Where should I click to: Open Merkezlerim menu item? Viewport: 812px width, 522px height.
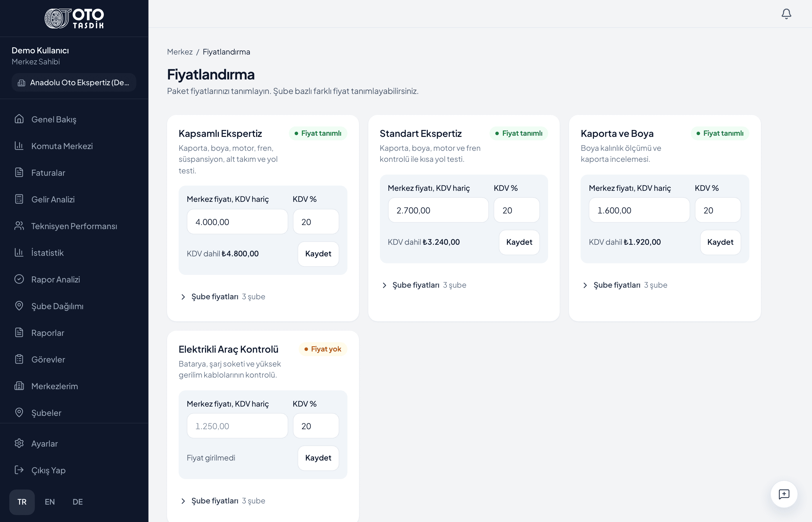[74, 386]
